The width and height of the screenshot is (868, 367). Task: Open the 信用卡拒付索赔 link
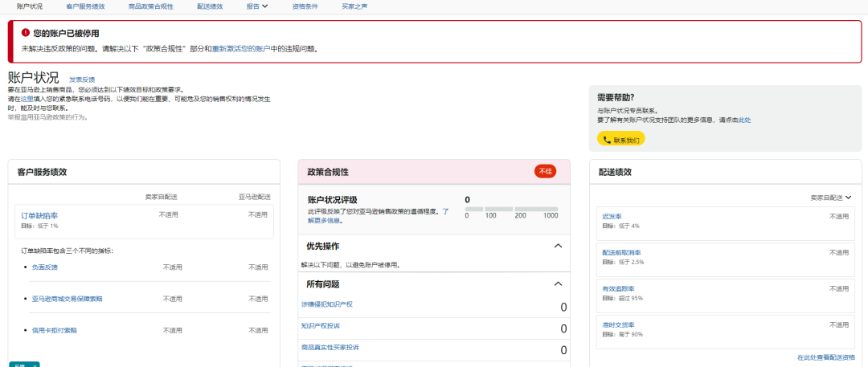tap(55, 331)
